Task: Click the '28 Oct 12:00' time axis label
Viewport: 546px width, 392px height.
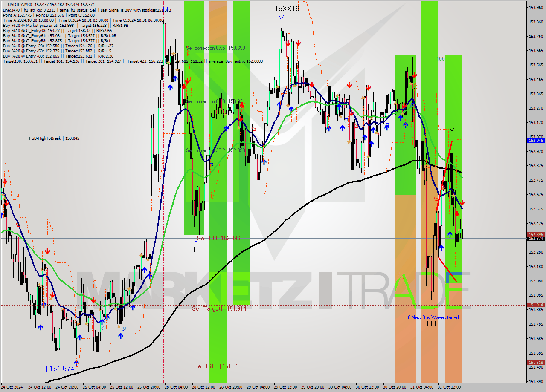Action: pyautogui.click(x=204, y=387)
